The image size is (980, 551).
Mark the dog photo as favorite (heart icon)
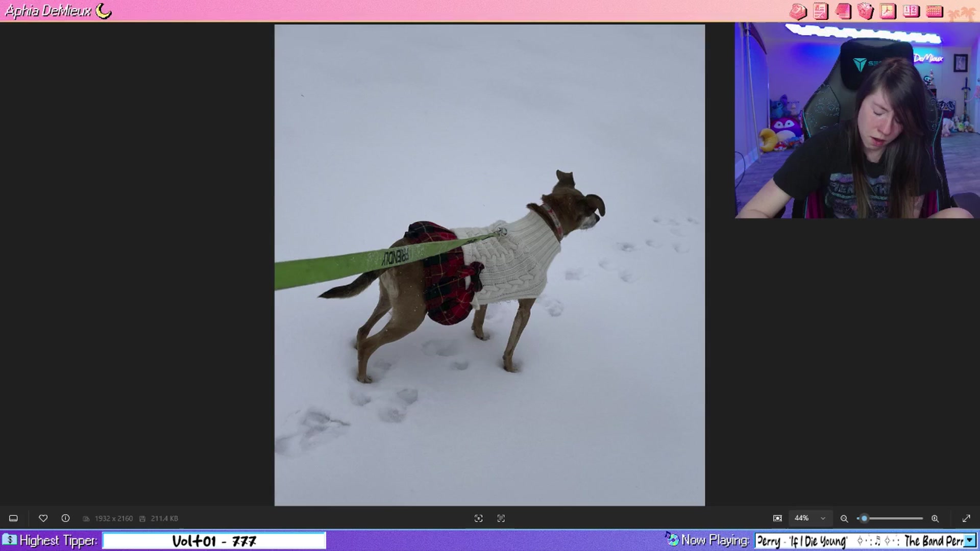(43, 518)
